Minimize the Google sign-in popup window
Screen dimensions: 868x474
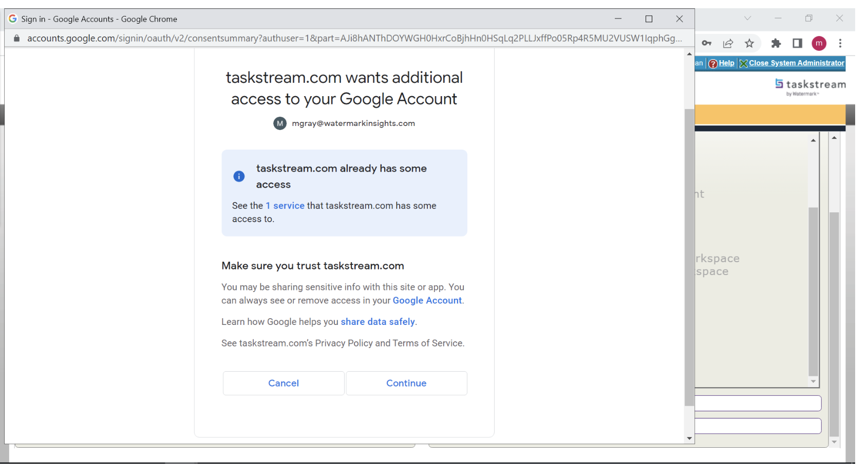point(618,19)
